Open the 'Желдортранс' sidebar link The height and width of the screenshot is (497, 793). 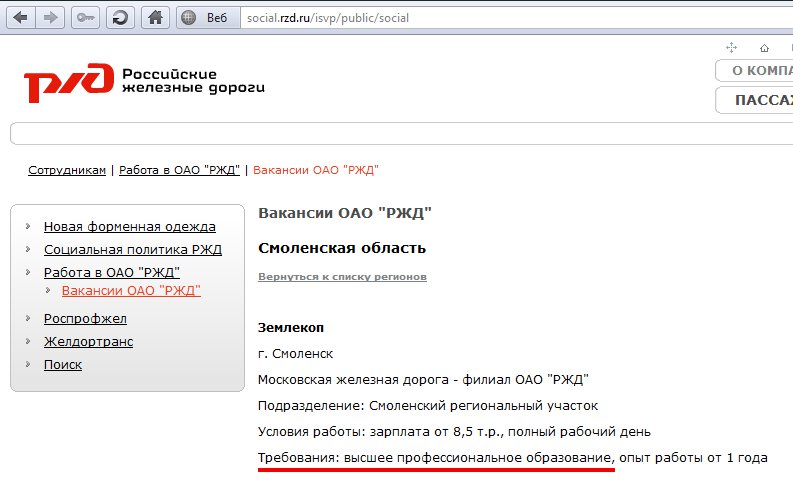(88, 341)
